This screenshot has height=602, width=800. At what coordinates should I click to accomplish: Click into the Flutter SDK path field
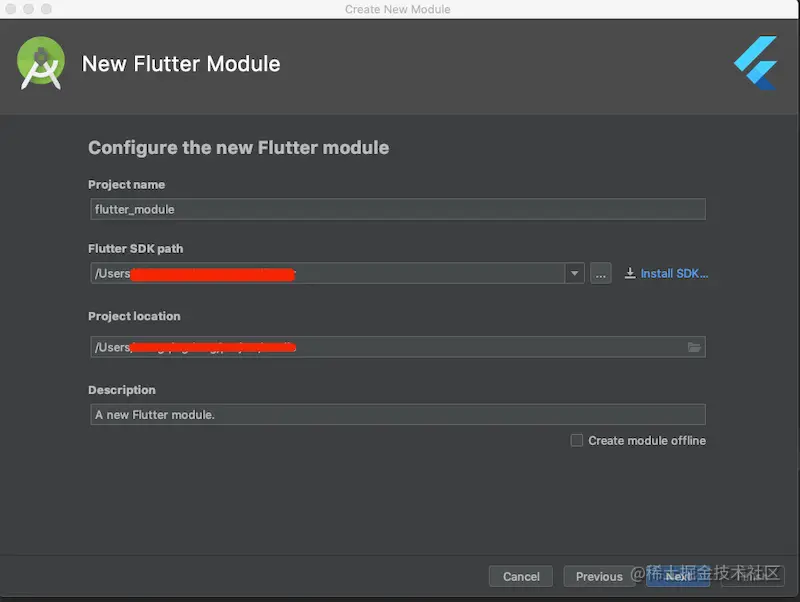[328, 273]
